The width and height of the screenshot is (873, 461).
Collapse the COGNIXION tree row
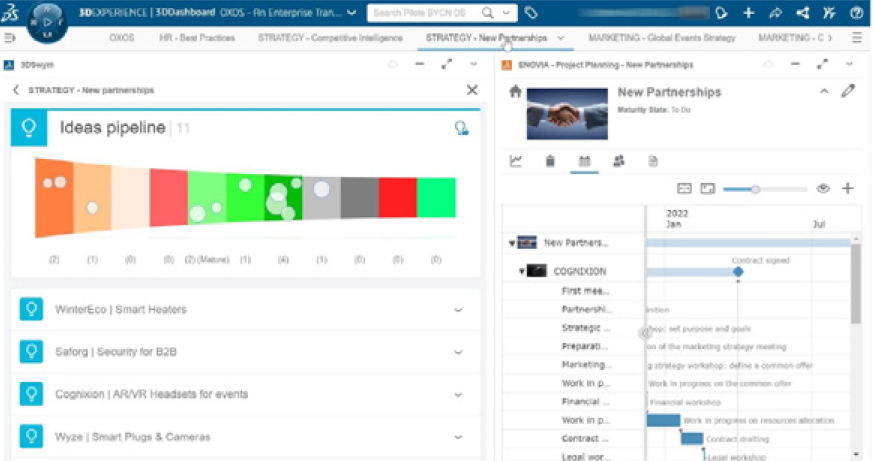(x=521, y=271)
